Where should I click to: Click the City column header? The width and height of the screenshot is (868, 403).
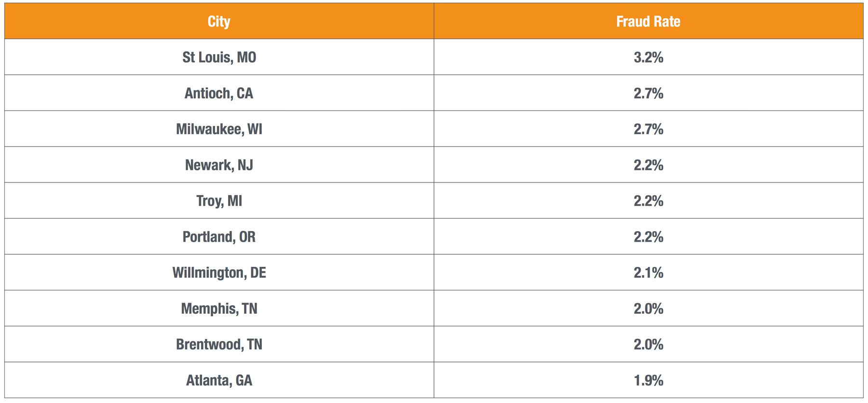pos(219,21)
